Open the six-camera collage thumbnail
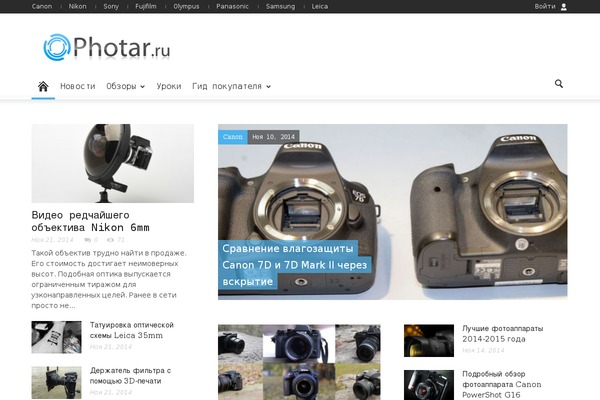 pyautogui.click(x=299, y=362)
